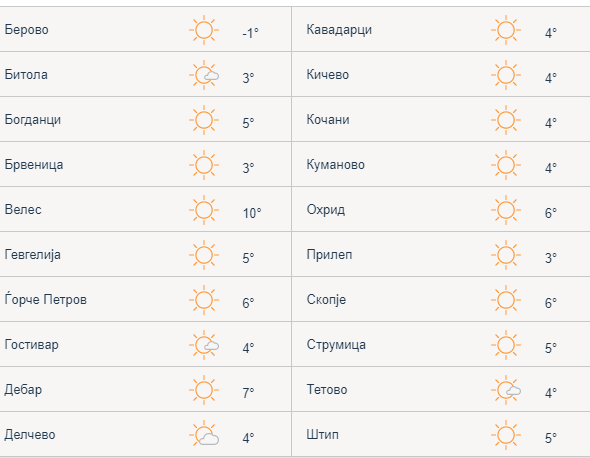Click the partly cloudy icon for Тетово
Image resolution: width=590 pixels, height=458 pixels.
[506, 390]
